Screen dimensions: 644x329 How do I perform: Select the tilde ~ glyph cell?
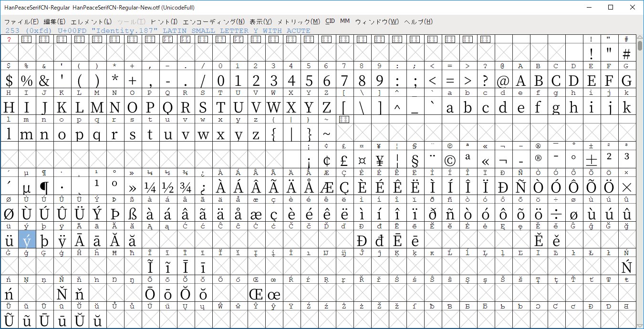point(326,133)
